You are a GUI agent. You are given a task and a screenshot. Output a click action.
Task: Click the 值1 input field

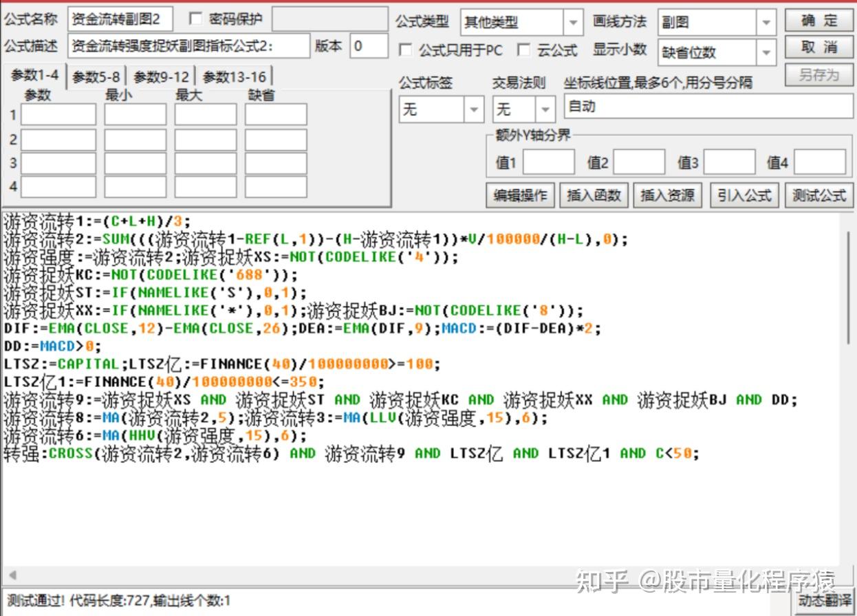[549, 162]
